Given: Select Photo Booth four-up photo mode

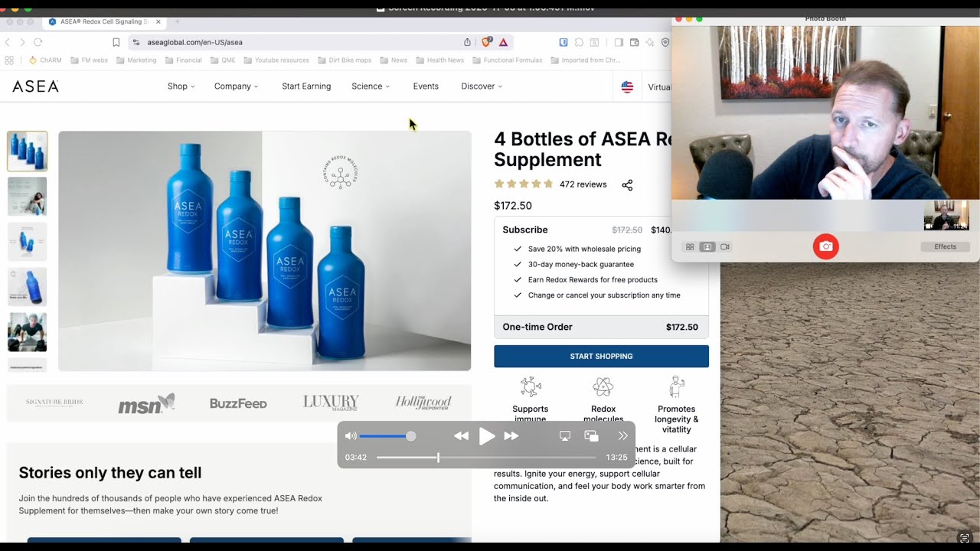Looking at the screenshot, I should tap(690, 246).
